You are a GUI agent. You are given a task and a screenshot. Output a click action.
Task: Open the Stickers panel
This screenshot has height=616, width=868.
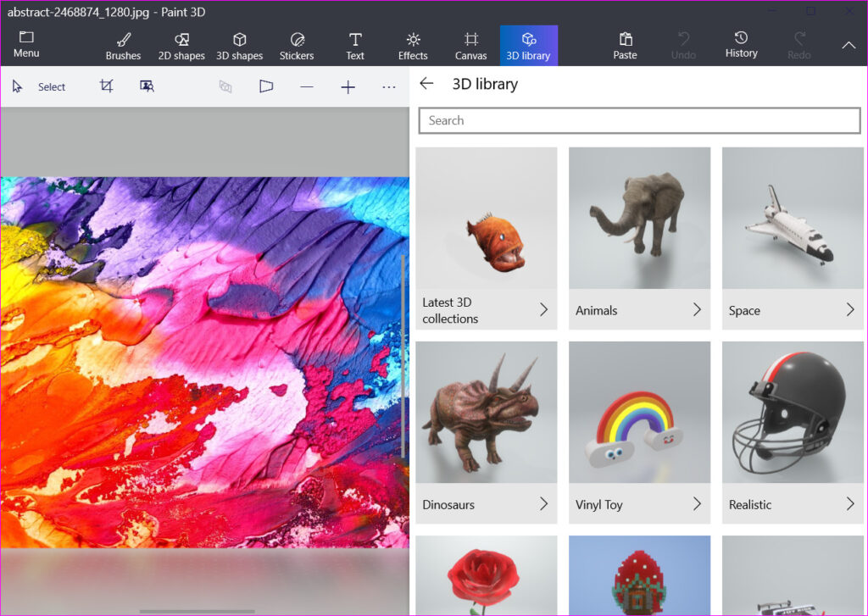297,44
